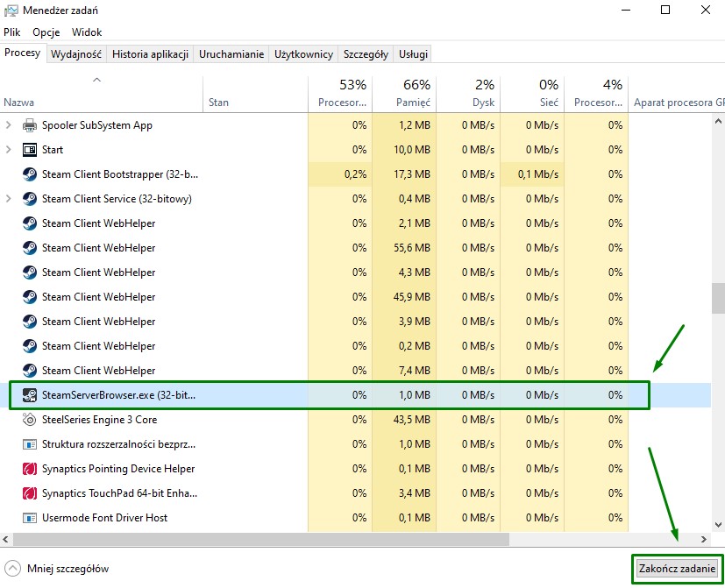
Task: Click the vertical scrollbar thumb
Action: 718,299
